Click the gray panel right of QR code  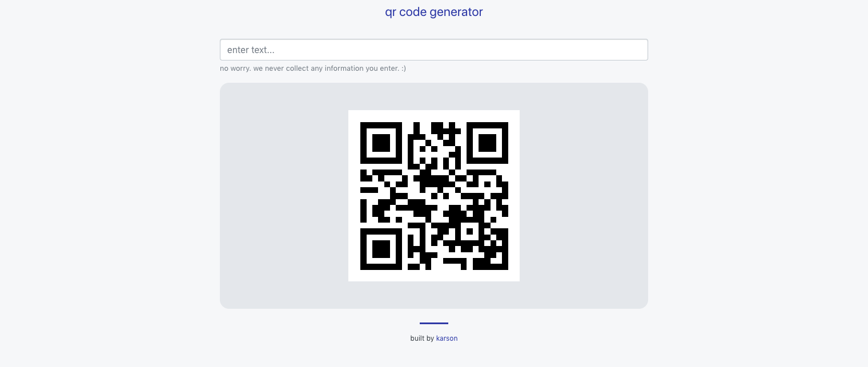point(584,196)
